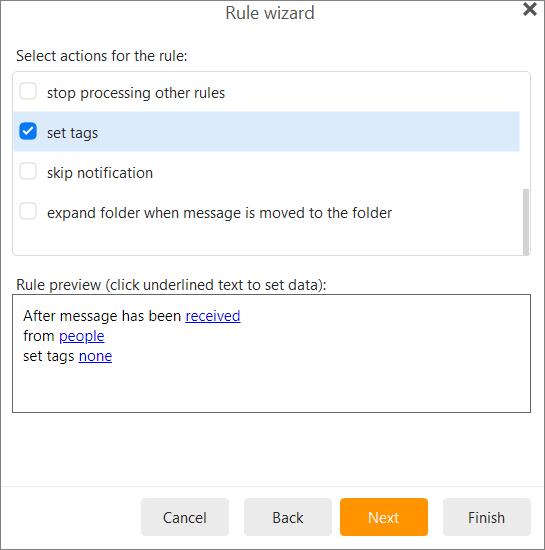Uncheck the set tags checkbox
This screenshot has width=545, height=550.
click(28, 131)
